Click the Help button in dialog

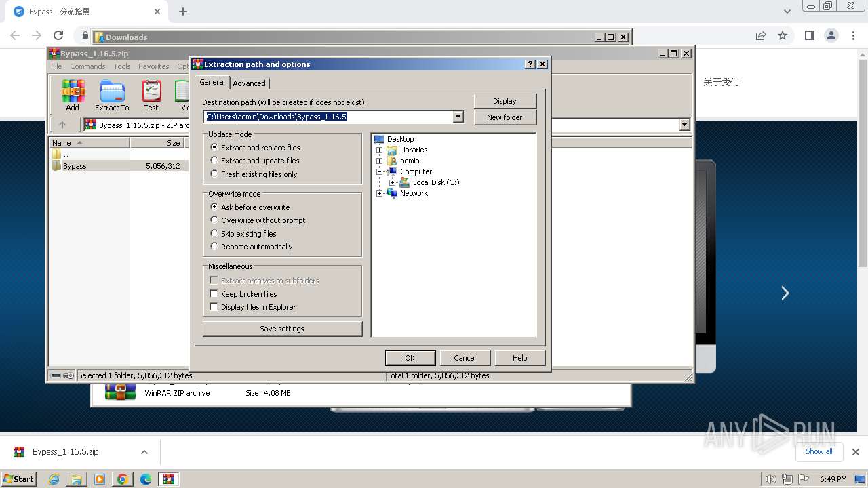pyautogui.click(x=519, y=358)
